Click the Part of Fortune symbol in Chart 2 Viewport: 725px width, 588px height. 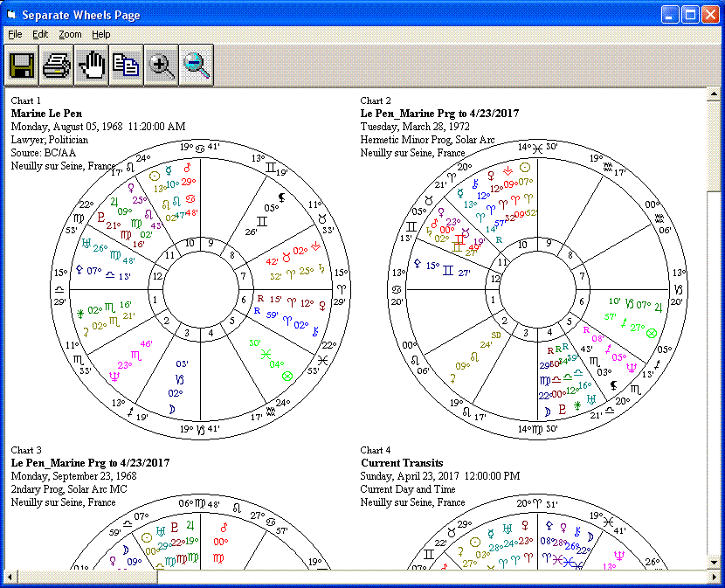[652, 333]
